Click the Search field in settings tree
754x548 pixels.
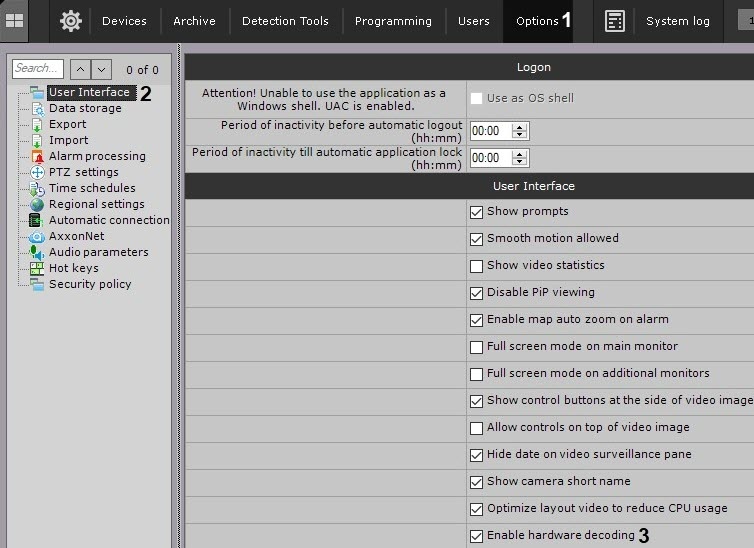(38, 69)
